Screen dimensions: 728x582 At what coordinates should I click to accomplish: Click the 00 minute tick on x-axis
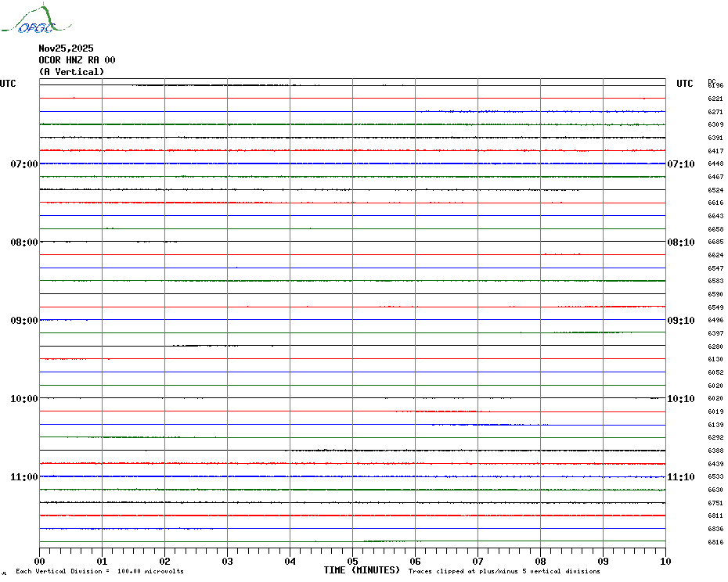40,561
